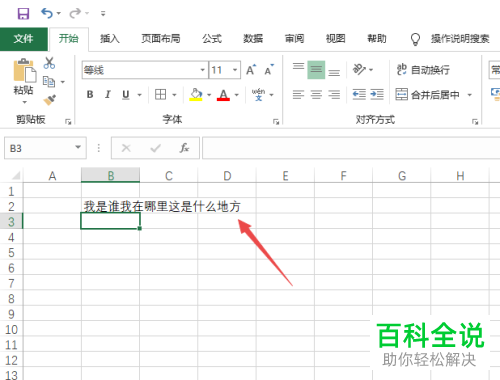Switch to the 插入 tab

[110, 39]
